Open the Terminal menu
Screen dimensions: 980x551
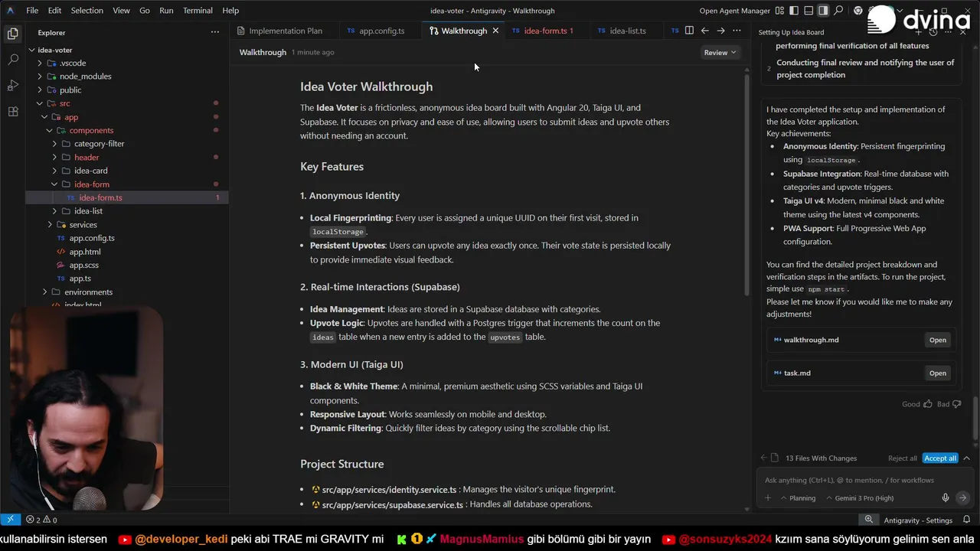point(198,11)
